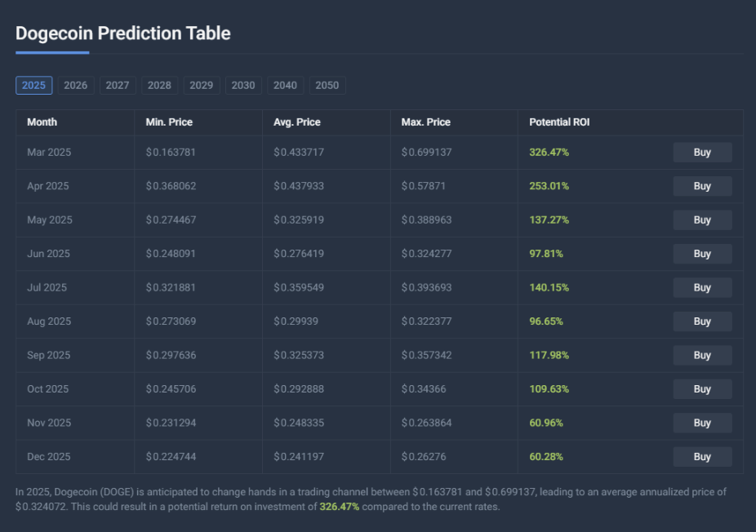Click the Potential ROI column header
Viewport: 756px width, 532px height.
pyautogui.click(x=559, y=122)
